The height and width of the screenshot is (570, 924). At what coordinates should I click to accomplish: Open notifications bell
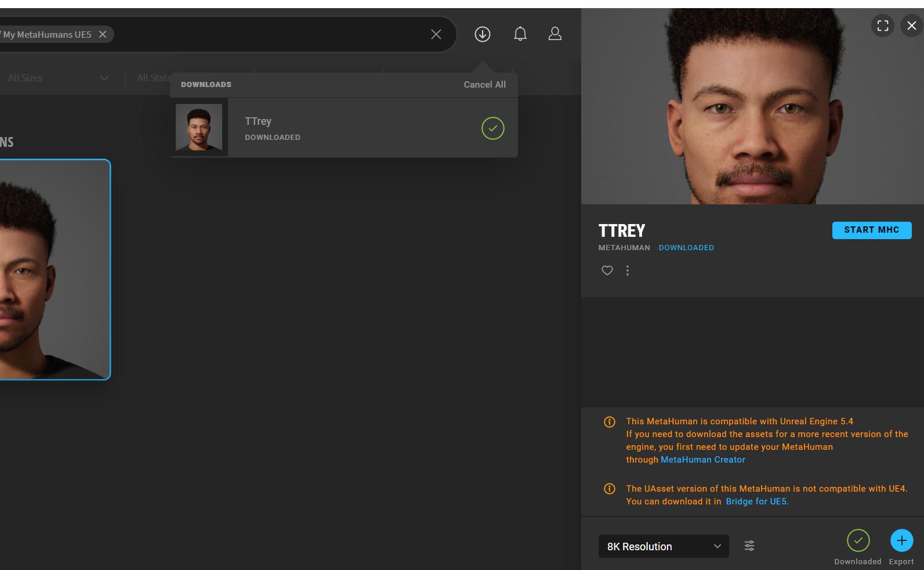[520, 34]
